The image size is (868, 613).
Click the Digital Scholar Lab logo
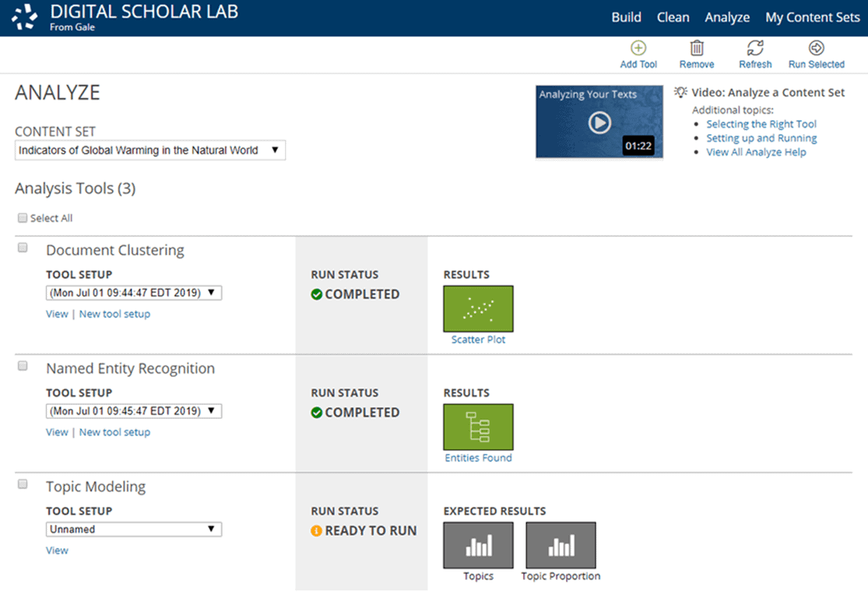[23, 16]
